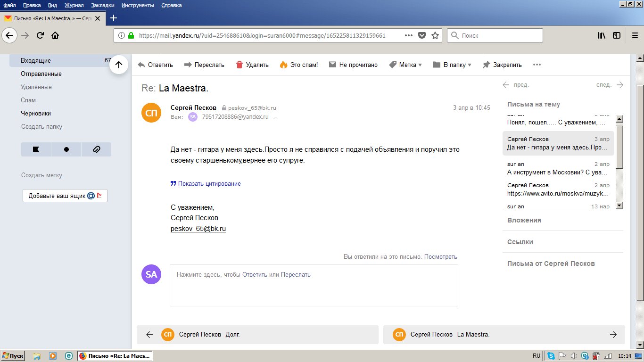Screen dimensions: 644x362
Task: Filter flagged messages with bookmark flag icon
Action: coord(36,149)
